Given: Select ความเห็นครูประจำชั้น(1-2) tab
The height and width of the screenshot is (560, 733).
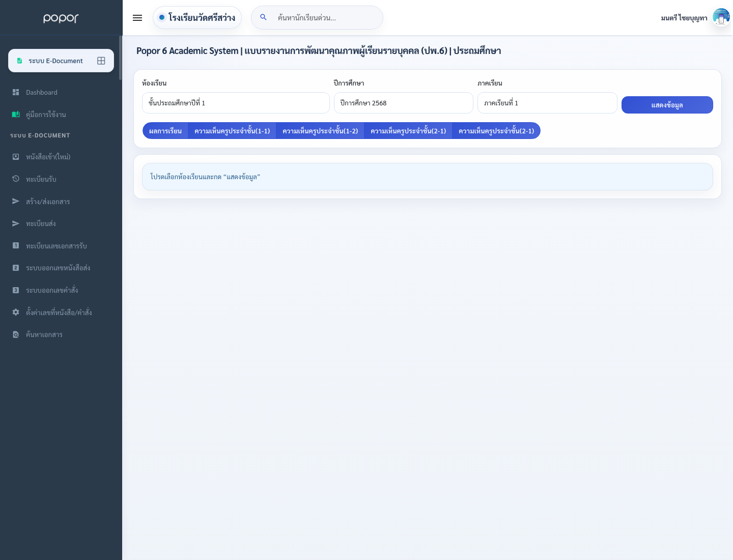Looking at the screenshot, I should point(320,131).
